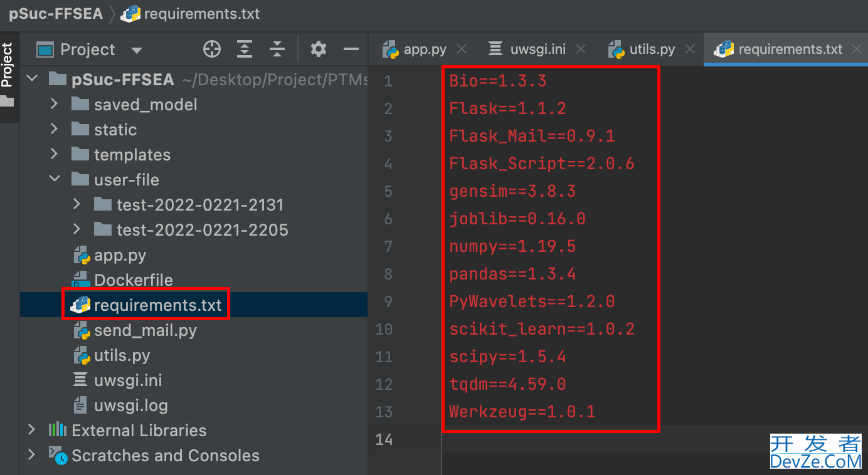Click the Project vertical sidebar tab

pos(7,65)
